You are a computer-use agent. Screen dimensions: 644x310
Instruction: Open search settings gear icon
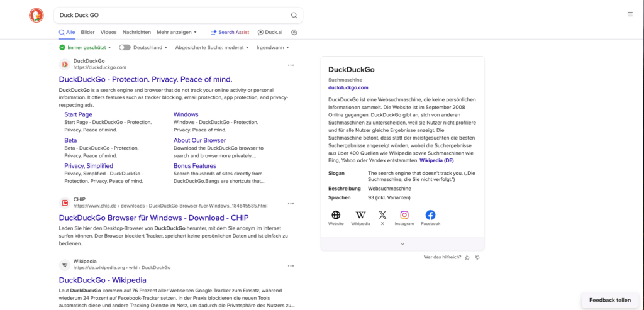[294, 32]
